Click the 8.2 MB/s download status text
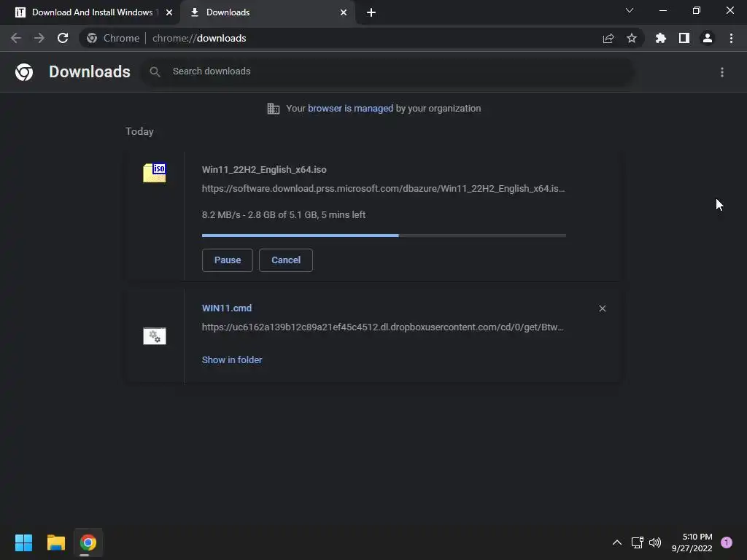Screen dimensions: 747x560 click(x=284, y=215)
